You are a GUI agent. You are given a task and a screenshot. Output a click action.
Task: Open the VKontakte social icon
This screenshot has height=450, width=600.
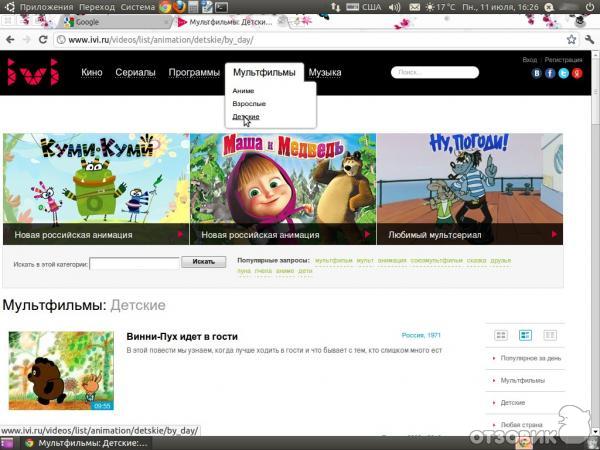[537, 73]
